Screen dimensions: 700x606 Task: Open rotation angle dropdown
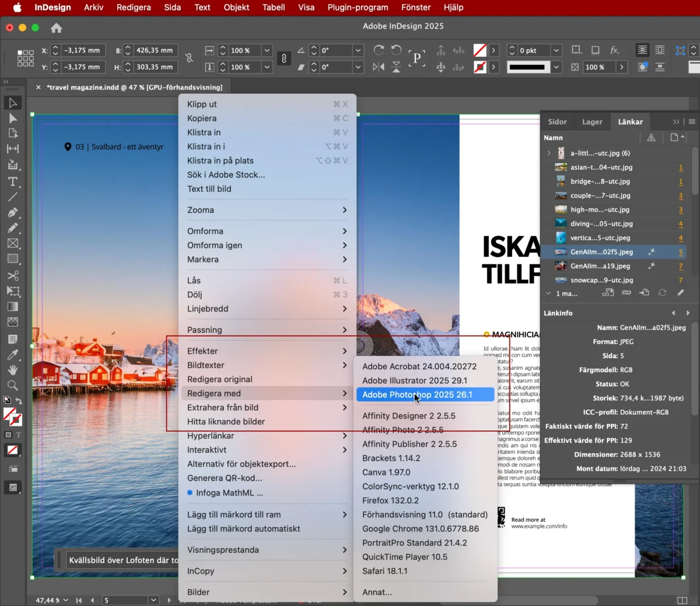[358, 51]
